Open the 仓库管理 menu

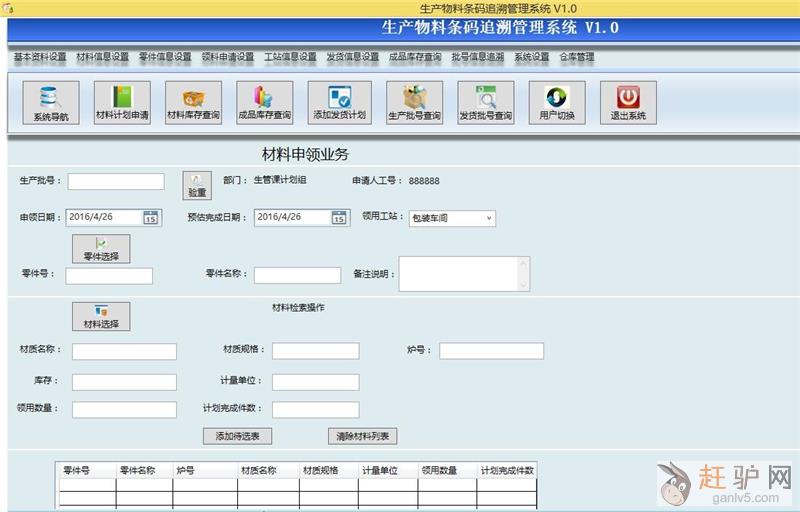tap(577, 57)
